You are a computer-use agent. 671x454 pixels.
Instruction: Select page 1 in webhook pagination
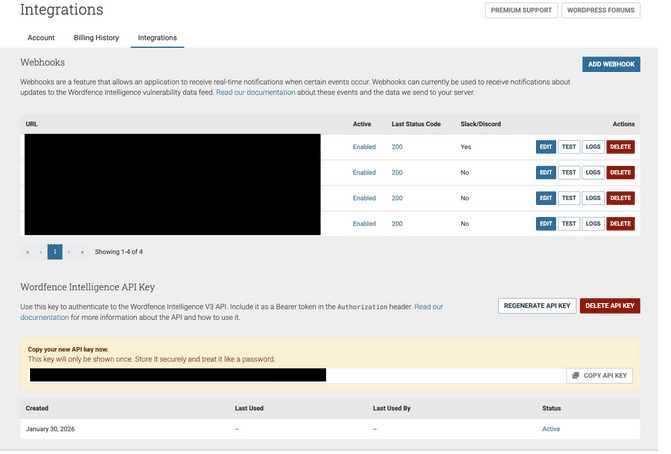pos(55,252)
